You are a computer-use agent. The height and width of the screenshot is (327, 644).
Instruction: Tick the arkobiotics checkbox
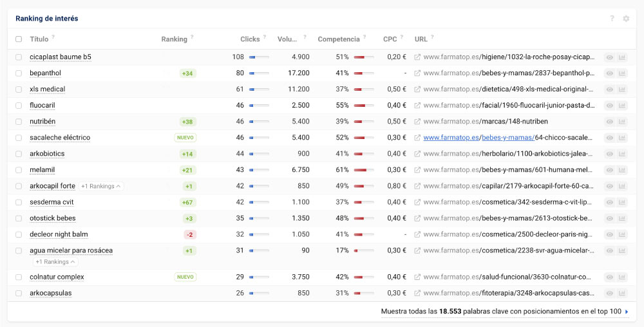click(19, 154)
